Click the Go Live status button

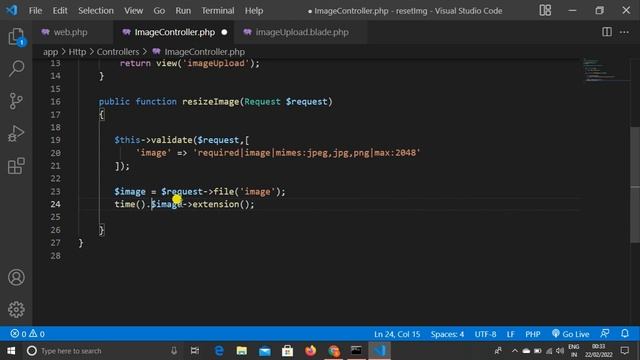coord(570,334)
